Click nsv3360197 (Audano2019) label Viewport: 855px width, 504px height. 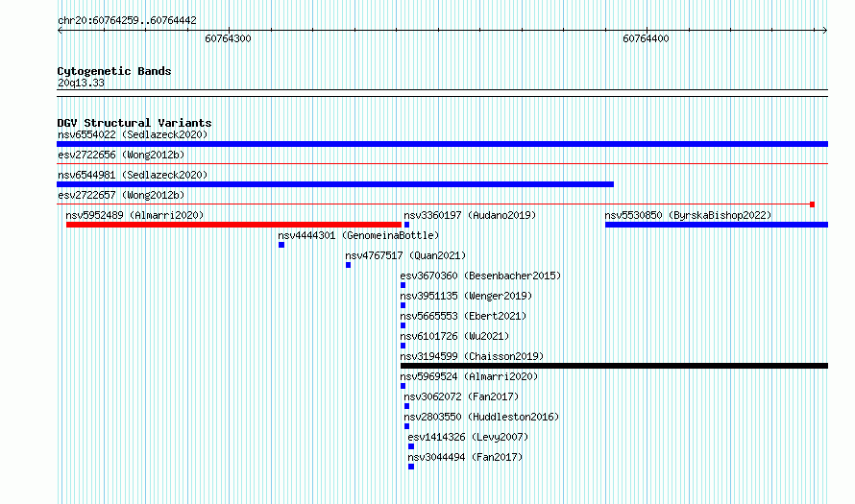pyautogui.click(x=470, y=215)
